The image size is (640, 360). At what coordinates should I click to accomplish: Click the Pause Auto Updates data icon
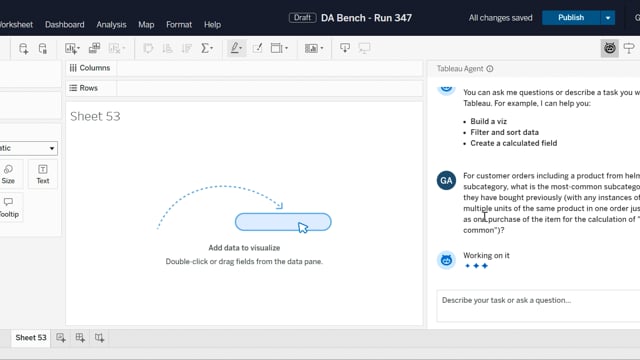(x=42, y=49)
